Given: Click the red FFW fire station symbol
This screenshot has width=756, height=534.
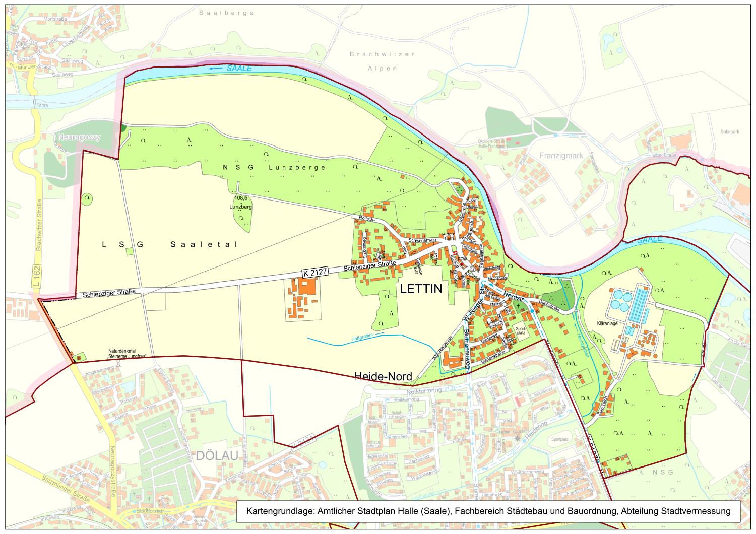Looking at the screenshot, I should click(x=455, y=253).
